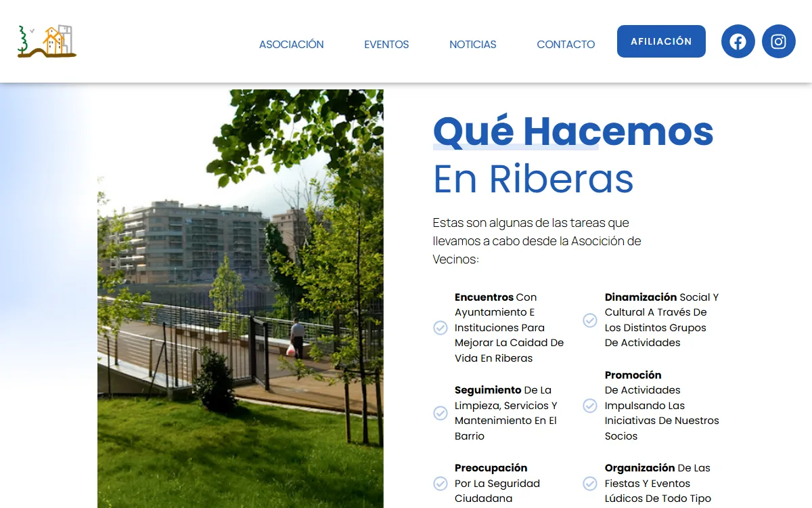Click the riverside park photo
The width and height of the screenshot is (812, 508).
point(240,299)
